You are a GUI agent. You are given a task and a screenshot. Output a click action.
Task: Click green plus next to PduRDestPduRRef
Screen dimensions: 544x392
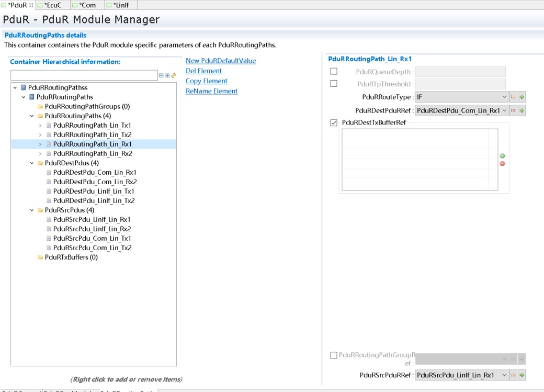pyautogui.click(x=522, y=110)
